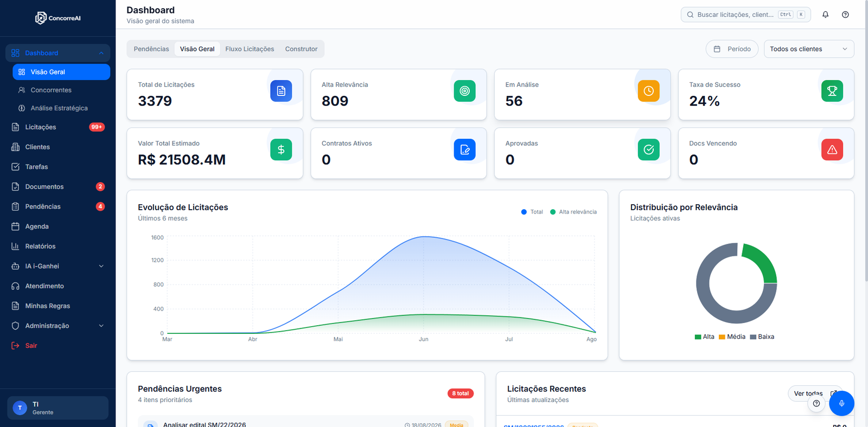
Task: Switch to the Pendências tab
Action: [151, 49]
